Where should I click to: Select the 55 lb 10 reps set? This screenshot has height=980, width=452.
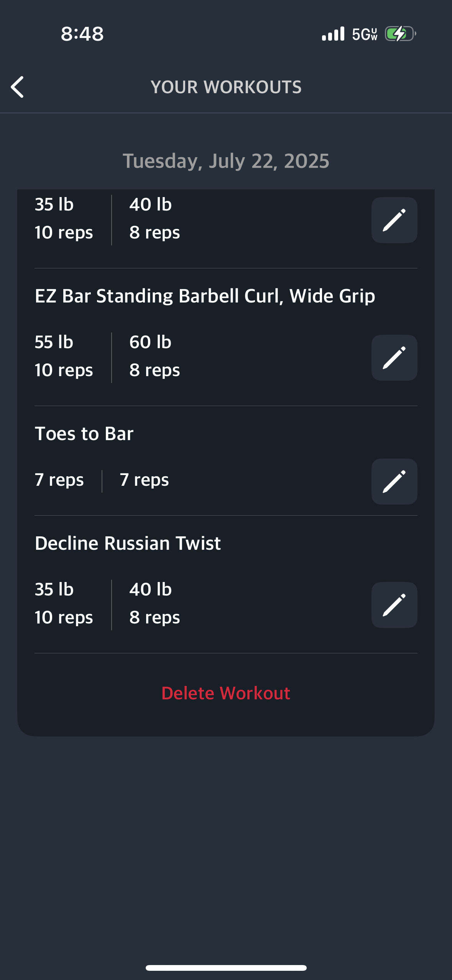(x=64, y=356)
